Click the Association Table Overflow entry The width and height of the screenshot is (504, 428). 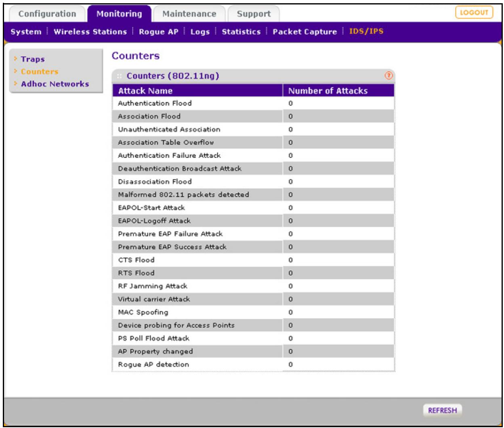point(166,142)
